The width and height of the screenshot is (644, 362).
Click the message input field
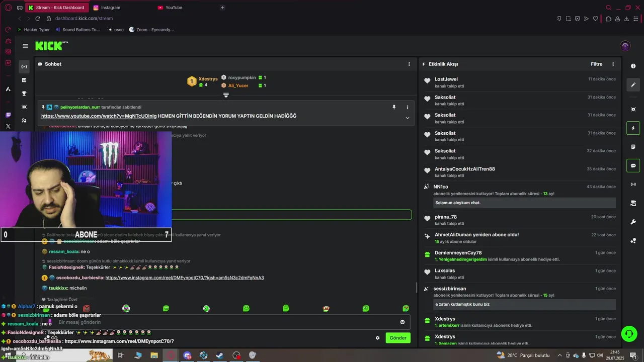coord(225,322)
